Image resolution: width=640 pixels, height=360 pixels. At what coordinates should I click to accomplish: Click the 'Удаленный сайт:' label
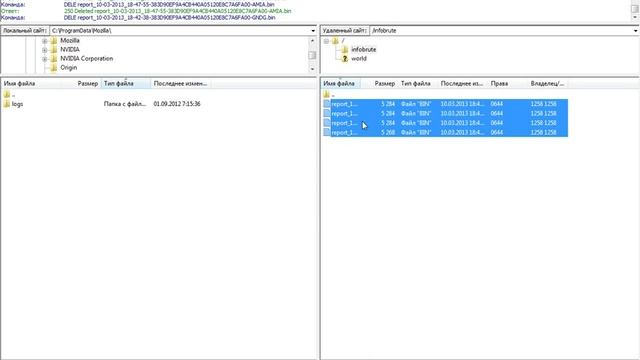(345, 31)
